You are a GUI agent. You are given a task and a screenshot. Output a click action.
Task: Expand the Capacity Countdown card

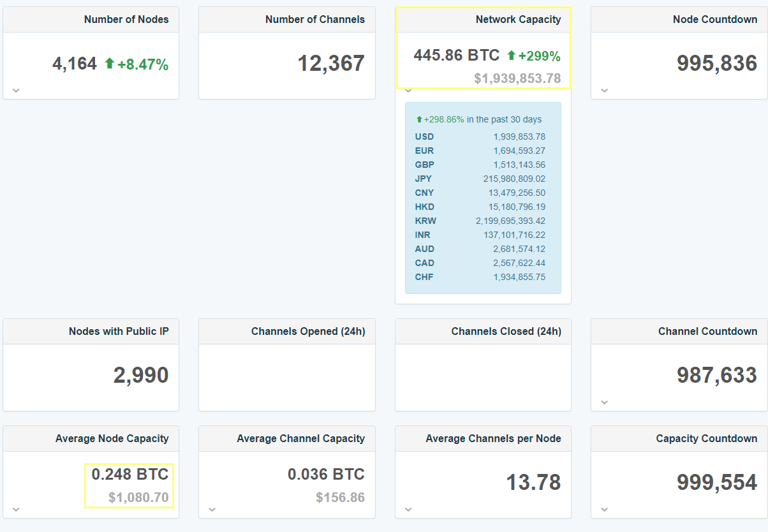click(x=604, y=510)
